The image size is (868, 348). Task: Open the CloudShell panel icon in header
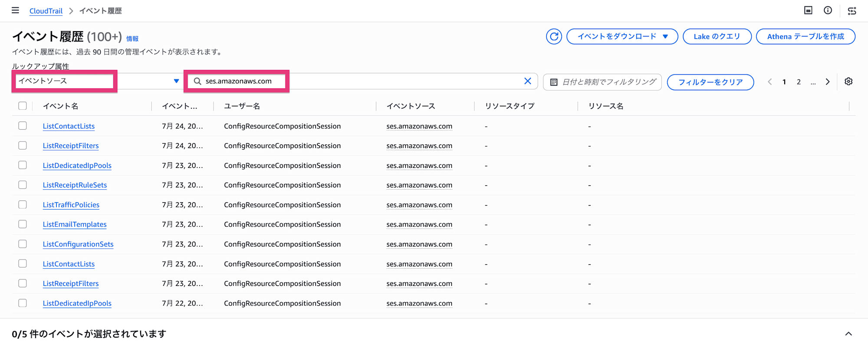coord(808,10)
